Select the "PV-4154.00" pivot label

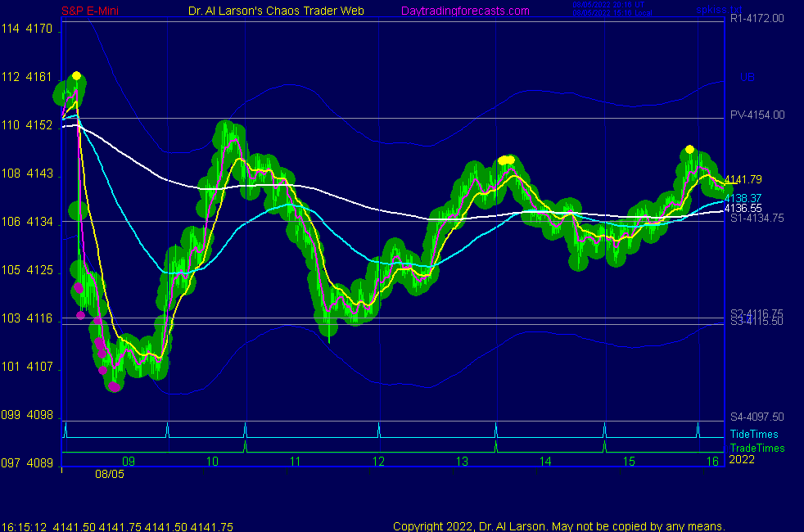pyautogui.click(x=757, y=115)
